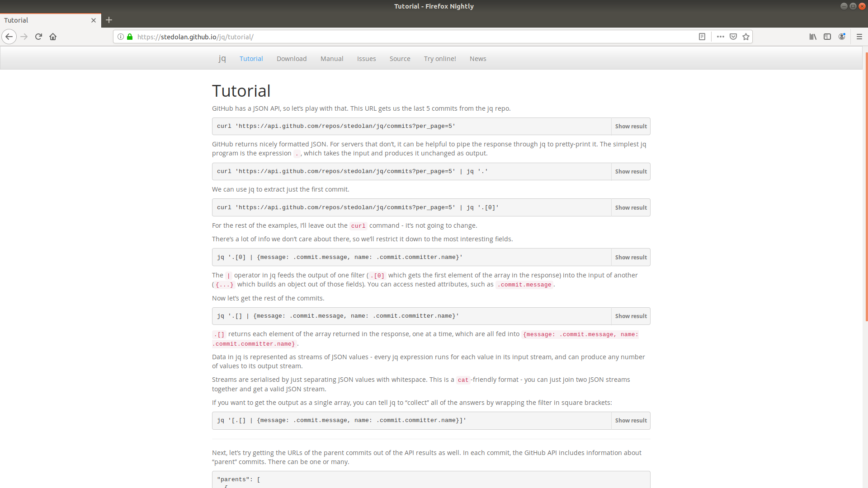Toggle the sidebar panel

(x=827, y=37)
